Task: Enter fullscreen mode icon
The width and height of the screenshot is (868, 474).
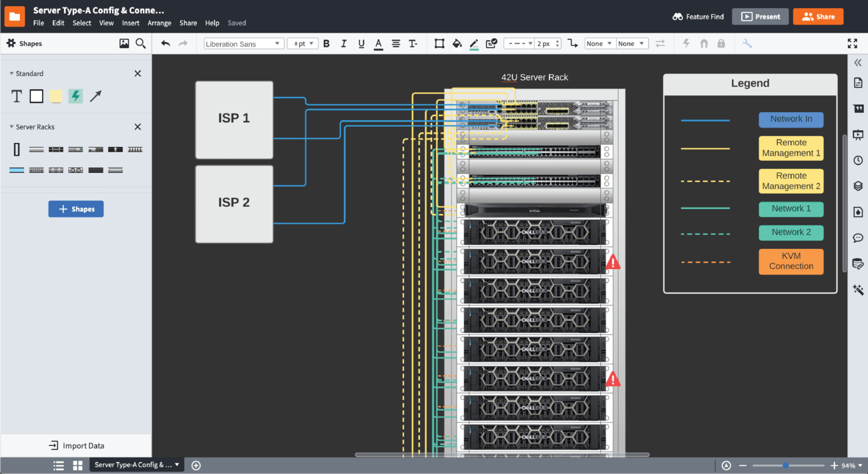Action: click(x=852, y=43)
